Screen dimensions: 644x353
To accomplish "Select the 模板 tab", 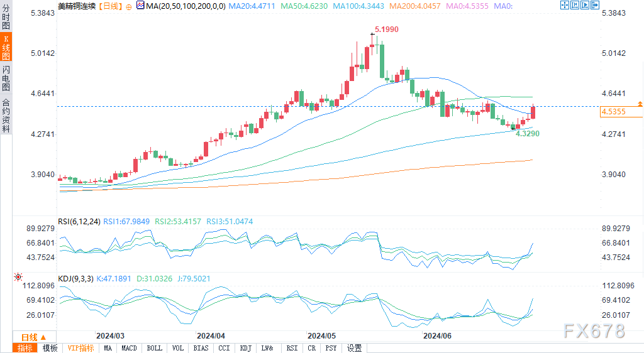I will click(x=50, y=348).
